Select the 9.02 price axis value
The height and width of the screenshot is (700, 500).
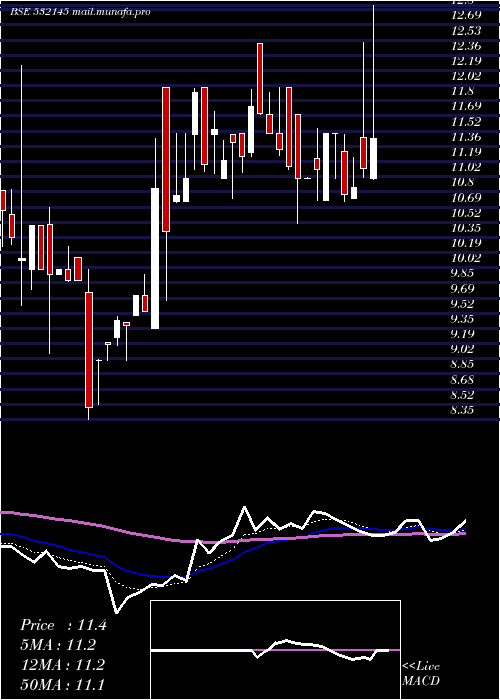462,349
